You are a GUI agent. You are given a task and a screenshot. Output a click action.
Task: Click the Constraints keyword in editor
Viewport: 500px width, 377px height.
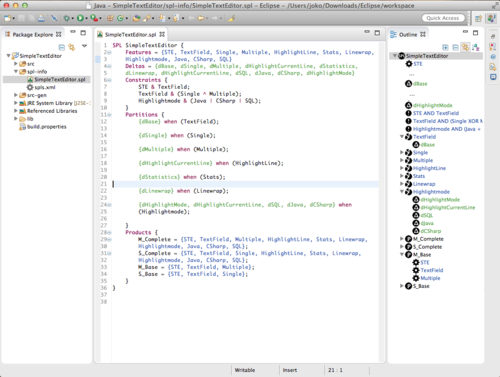coord(143,80)
